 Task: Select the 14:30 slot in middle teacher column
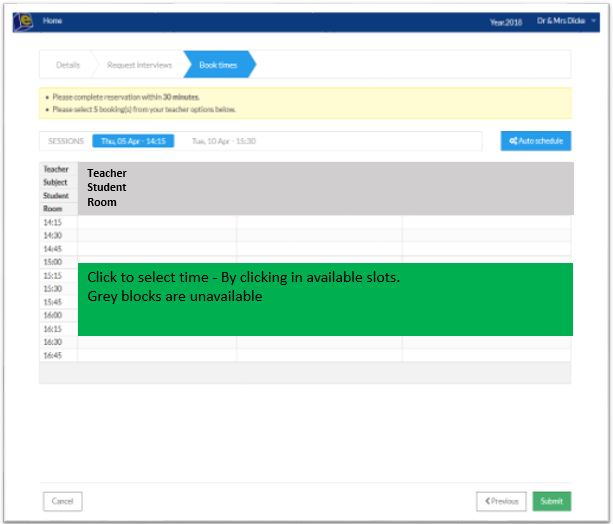pos(319,235)
